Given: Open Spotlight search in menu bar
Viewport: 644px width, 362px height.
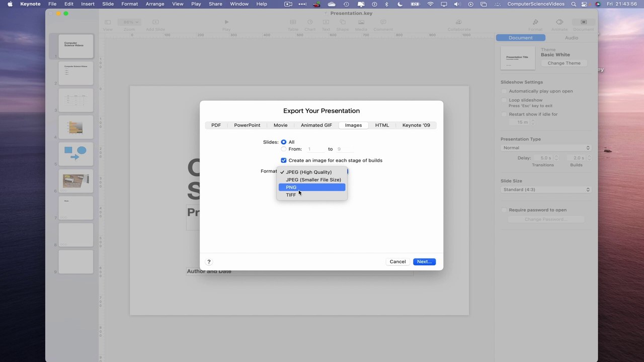Looking at the screenshot, I should click(574, 4).
